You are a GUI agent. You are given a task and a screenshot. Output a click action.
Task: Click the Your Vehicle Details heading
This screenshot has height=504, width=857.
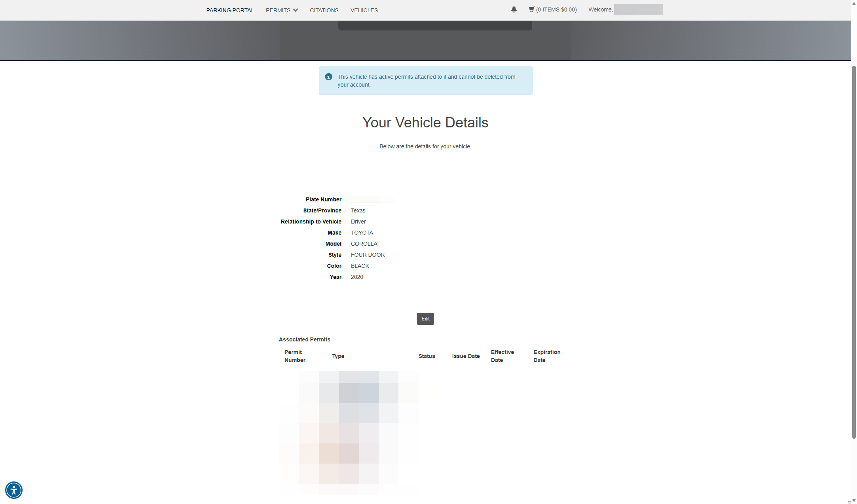[425, 123]
